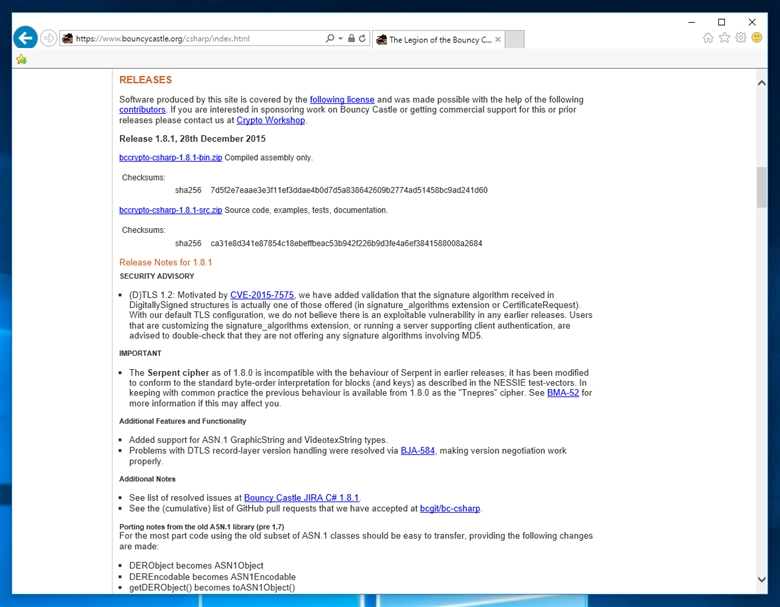Click the sha256 checksum starting 7d5f2e7e
The height and width of the screenshot is (607, 780).
pos(349,190)
